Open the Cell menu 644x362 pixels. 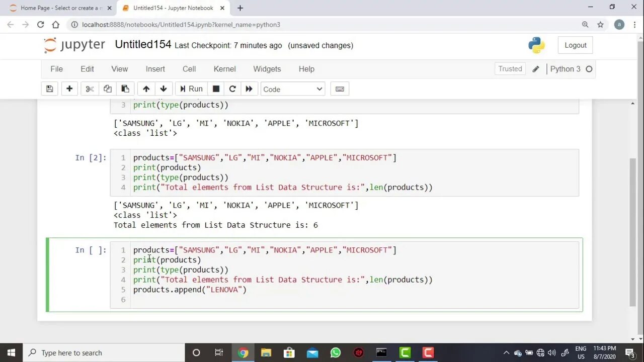189,69
